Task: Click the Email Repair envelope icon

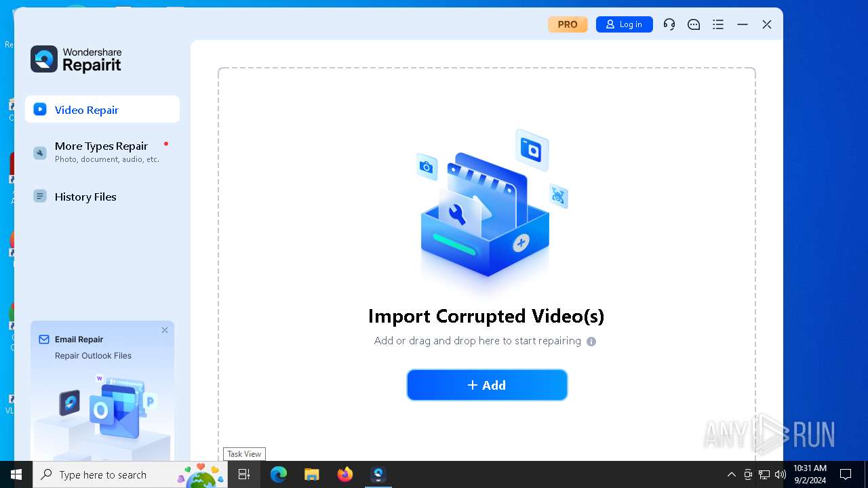Action: 44,339
